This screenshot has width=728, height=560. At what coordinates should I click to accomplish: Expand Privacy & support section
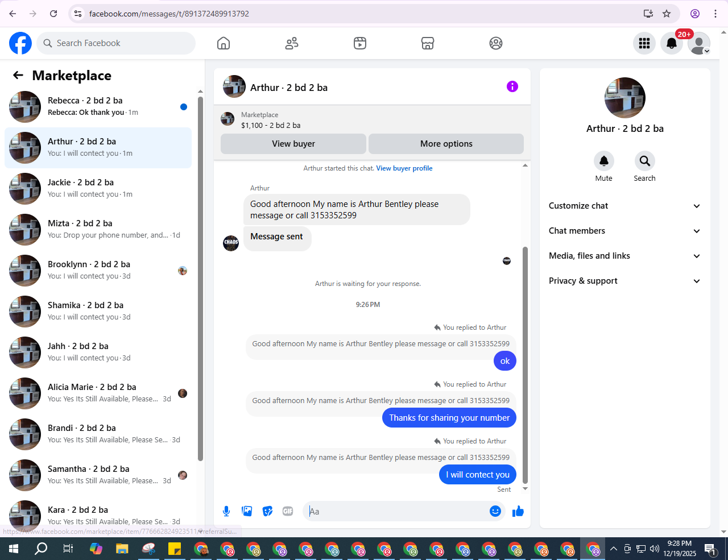(624, 281)
